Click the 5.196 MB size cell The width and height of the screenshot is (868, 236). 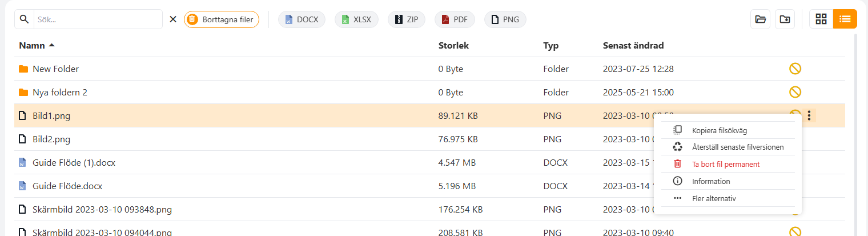tap(456, 186)
